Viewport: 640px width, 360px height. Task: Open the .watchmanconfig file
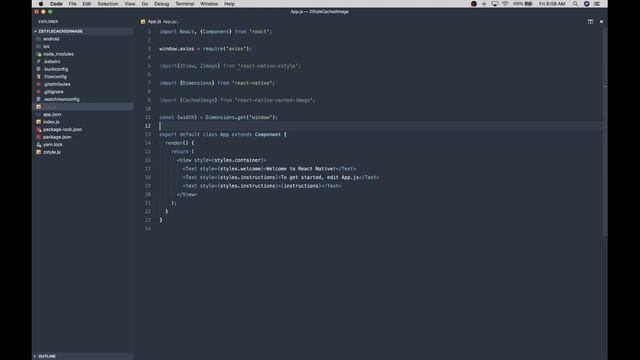tap(61, 99)
